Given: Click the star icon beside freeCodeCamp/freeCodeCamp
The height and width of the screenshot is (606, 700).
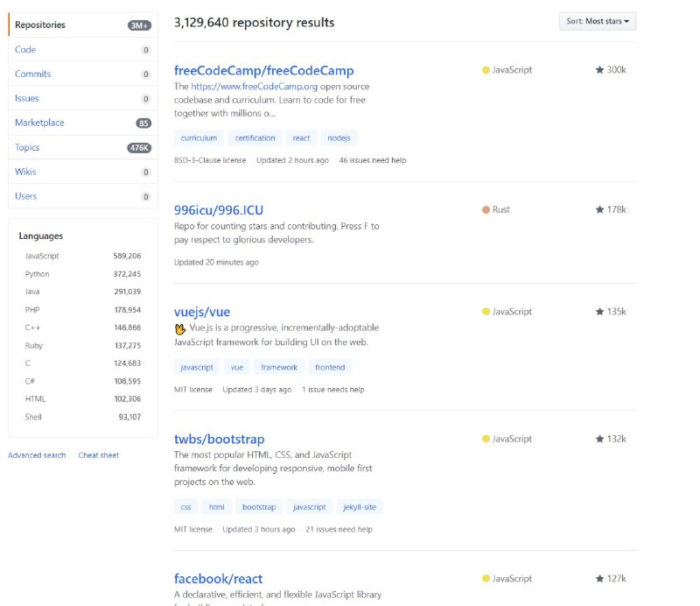Looking at the screenshot, I should coord(600,70).
